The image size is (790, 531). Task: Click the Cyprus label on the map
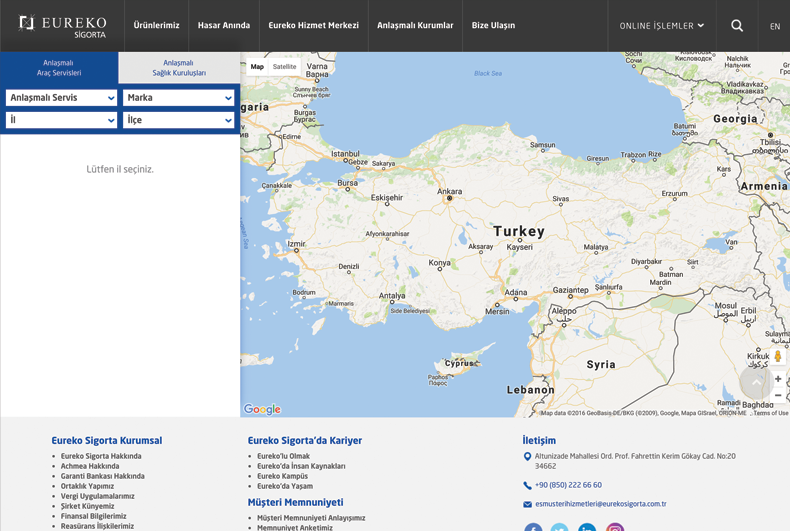pyautogui.click(x=459, y=363)
